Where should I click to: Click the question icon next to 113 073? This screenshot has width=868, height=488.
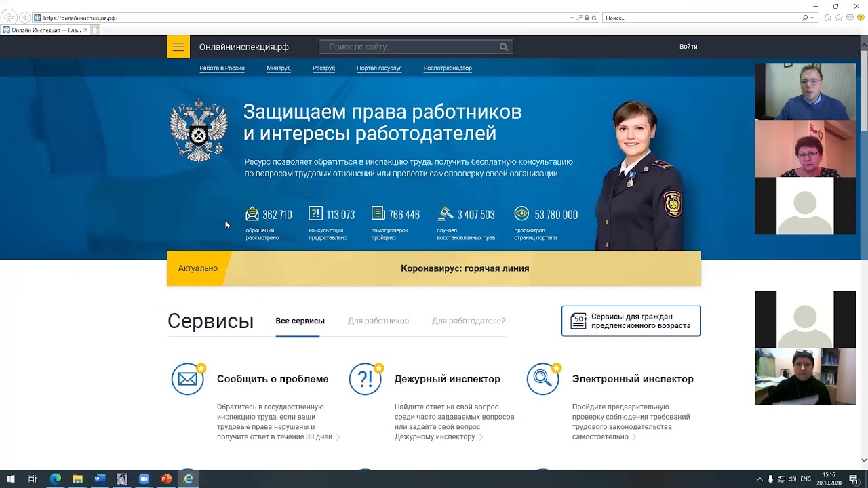click(315, 213)
